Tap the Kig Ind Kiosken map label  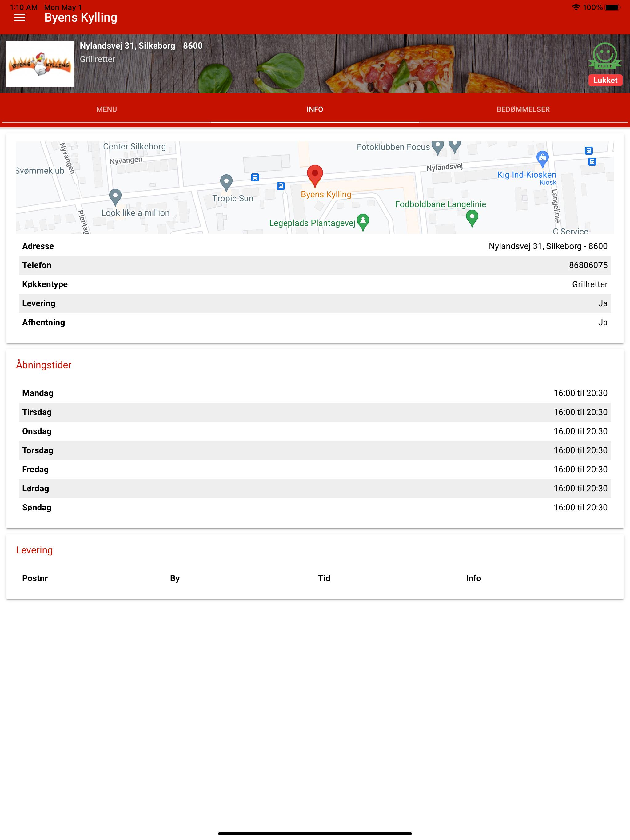[x=527, y=175]
